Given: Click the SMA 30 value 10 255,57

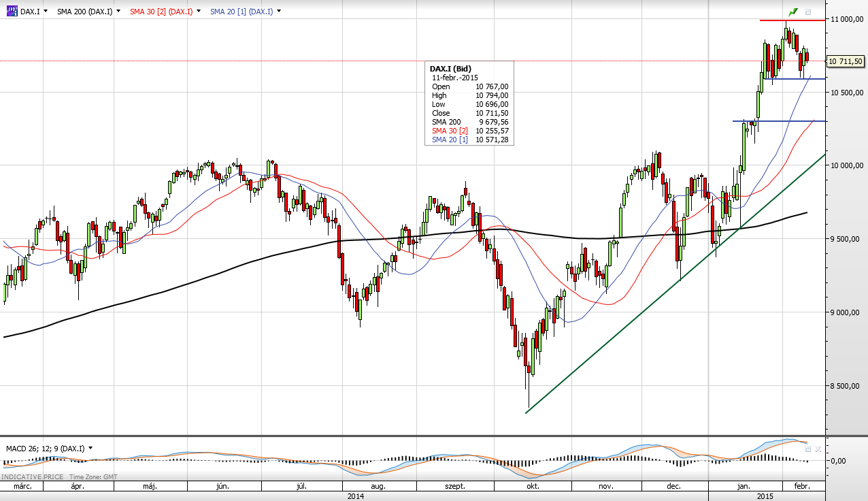Looking at the screenshot, I should coord(492,131).
